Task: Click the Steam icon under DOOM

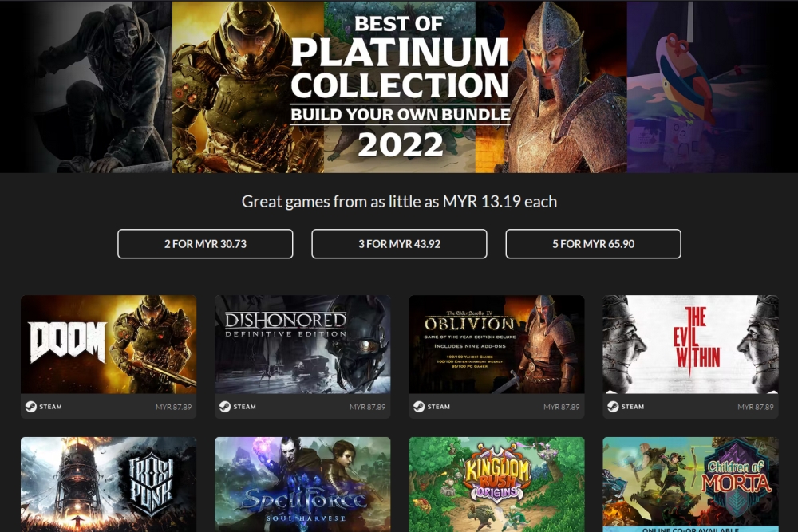Action: (31, 406)
